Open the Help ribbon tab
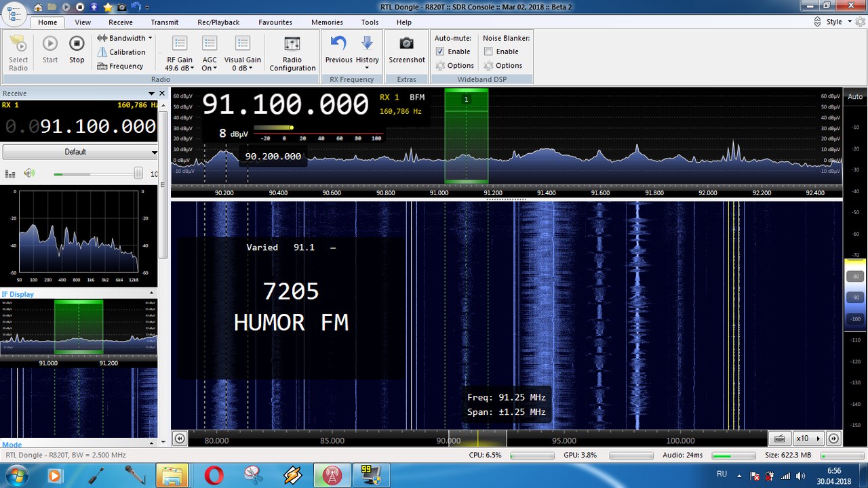Image resolution: width=868 pixels, height=488 pixels. pos(403,22)
